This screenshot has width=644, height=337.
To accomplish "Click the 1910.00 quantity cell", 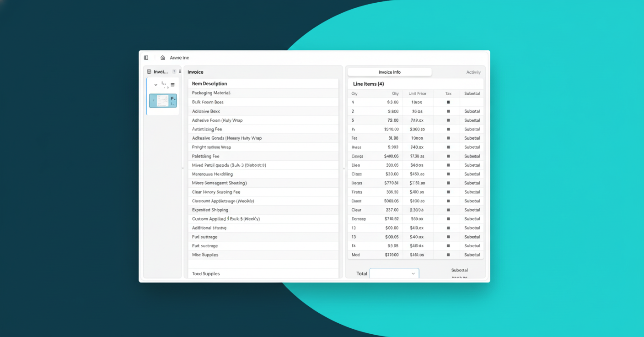I will (391, 129).
